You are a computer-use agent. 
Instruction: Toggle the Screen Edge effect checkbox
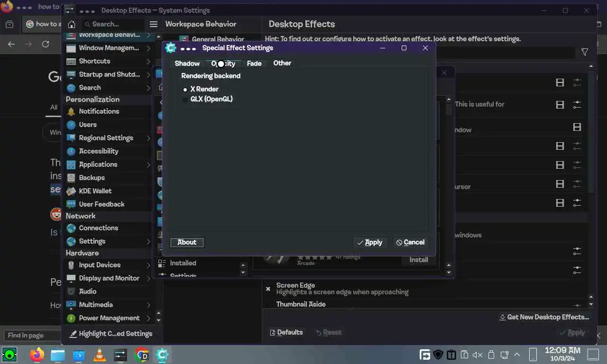click(268, 289)
